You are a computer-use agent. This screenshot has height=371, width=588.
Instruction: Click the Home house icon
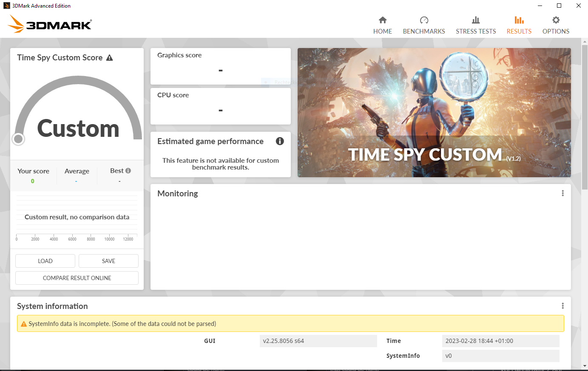click(x=383, y=20)
